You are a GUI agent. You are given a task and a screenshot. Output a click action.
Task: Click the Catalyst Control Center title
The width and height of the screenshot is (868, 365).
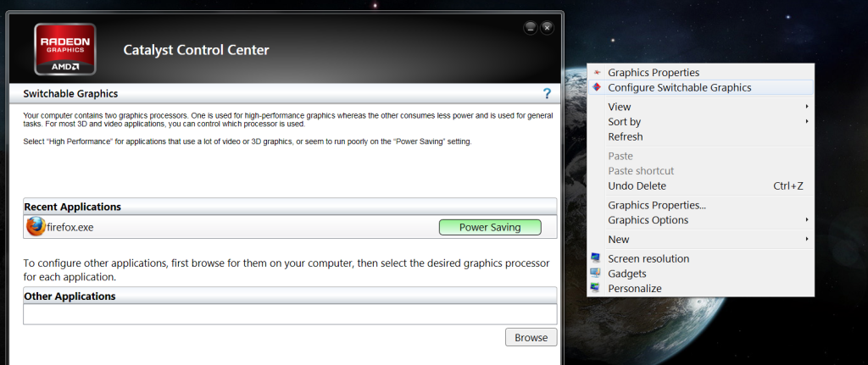[196, 50]
